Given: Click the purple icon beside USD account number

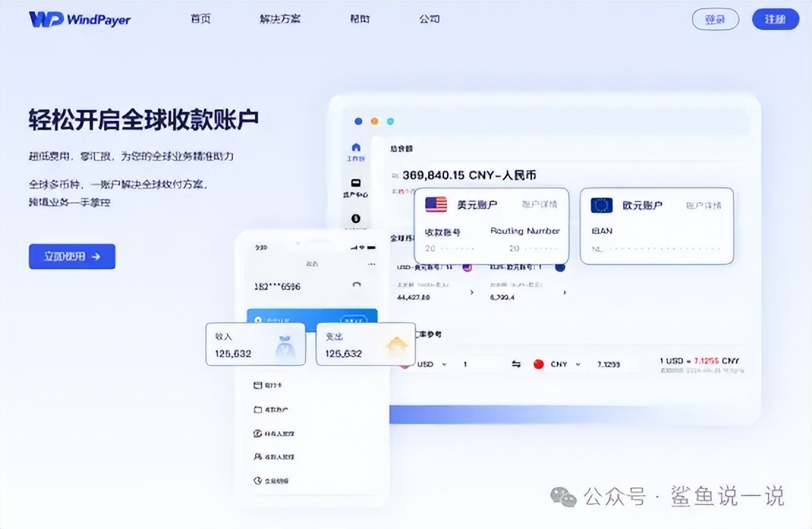Looking at the screenshot, I should [467, 267].
